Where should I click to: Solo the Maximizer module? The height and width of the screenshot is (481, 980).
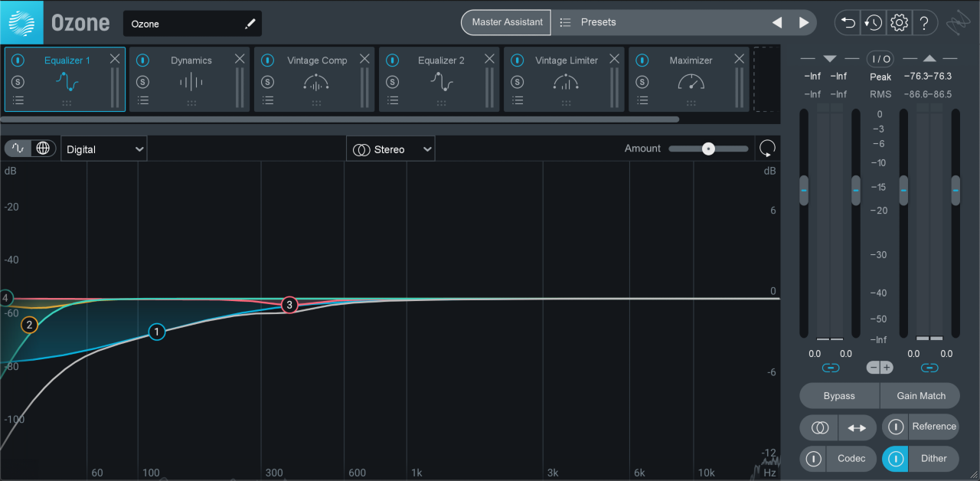point(642,82)
